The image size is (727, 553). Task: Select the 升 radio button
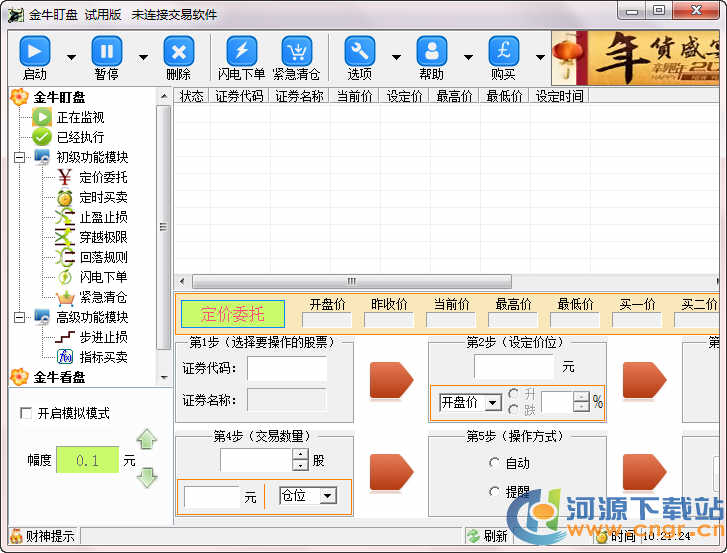[x=513, y=394]
